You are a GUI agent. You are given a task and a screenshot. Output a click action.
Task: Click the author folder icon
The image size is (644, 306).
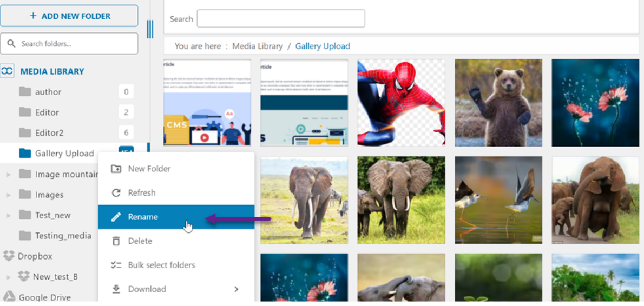point(25,91)
